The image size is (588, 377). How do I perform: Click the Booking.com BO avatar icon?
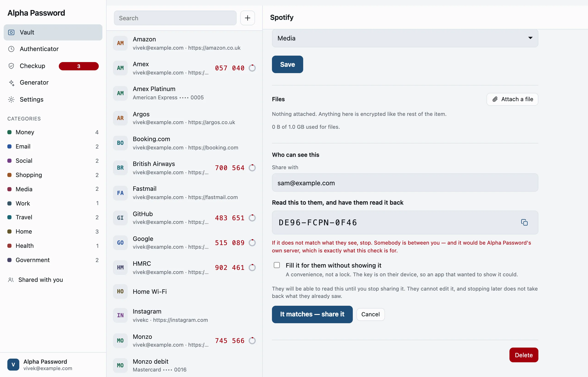[120, 143]
